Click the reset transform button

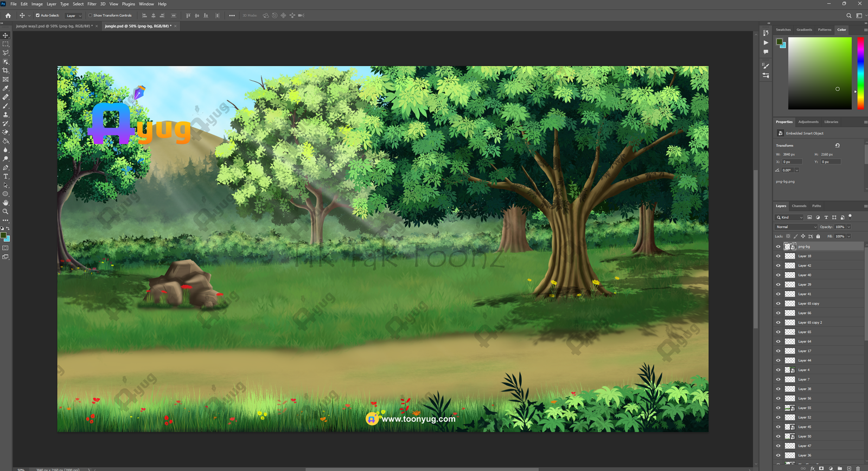pyautogui.click(x=837, y=145)
